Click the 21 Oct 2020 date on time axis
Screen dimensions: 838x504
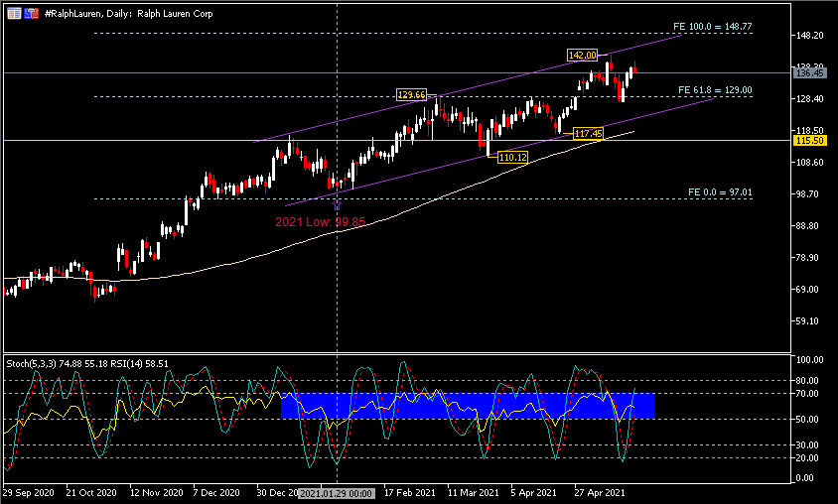click(91, 493)
